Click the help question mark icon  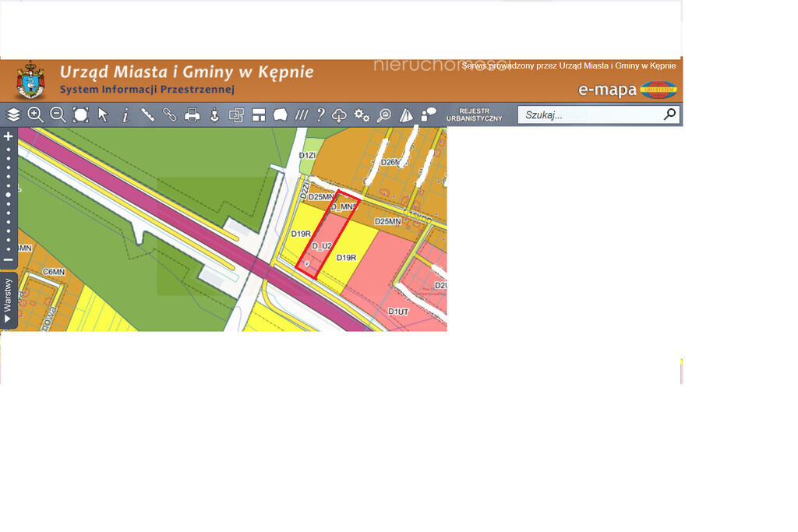(320, 115)
